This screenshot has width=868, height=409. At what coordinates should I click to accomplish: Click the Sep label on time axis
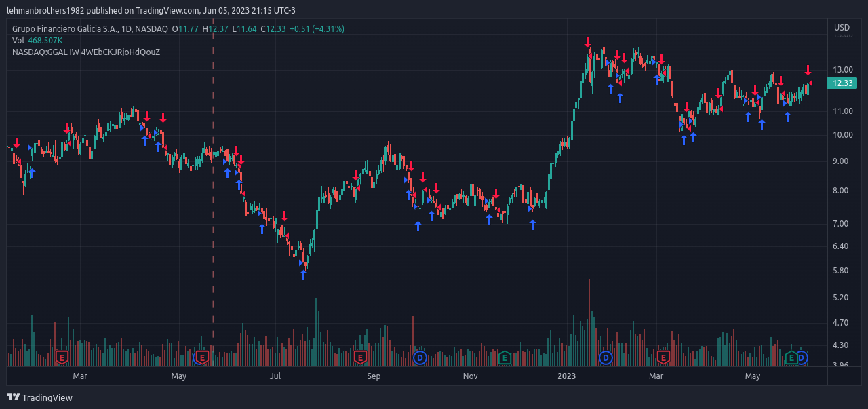pyautogui.click(x=374, y=376)
